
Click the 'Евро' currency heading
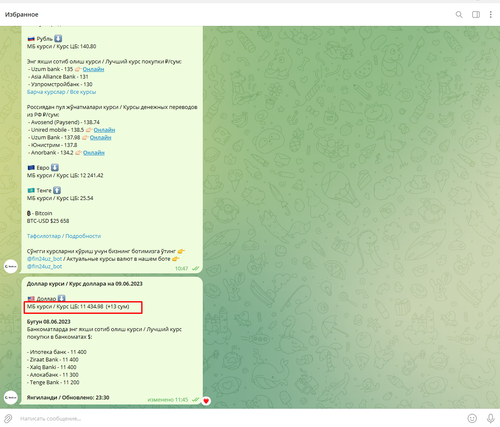[x=43, y=168]
